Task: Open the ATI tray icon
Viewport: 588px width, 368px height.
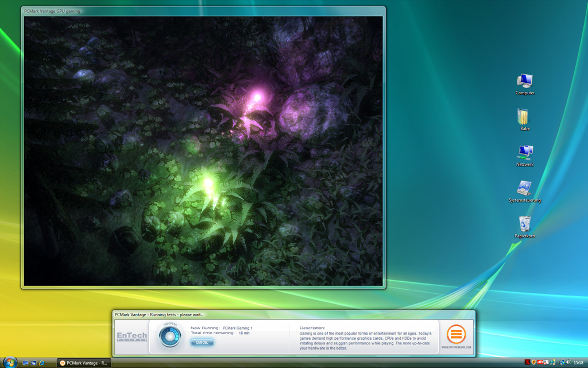Action: coord(540,363)
